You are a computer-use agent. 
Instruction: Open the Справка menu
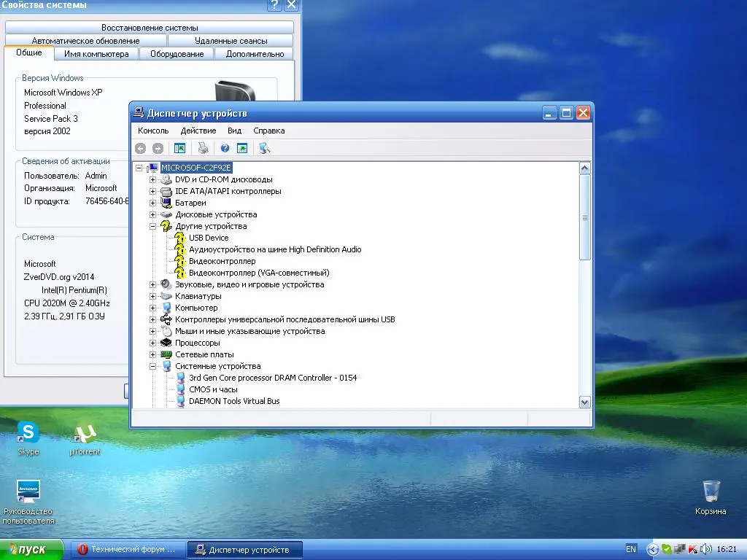[x=268, y=131]
